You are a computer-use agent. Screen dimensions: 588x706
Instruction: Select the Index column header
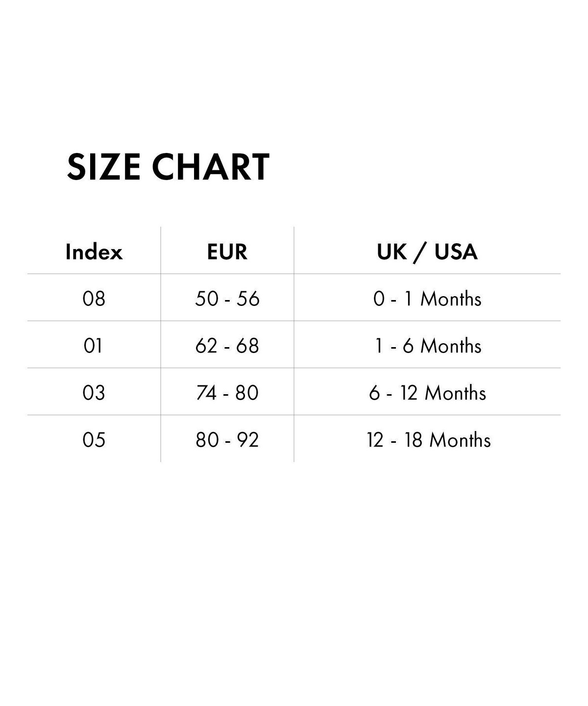point(94,252)
